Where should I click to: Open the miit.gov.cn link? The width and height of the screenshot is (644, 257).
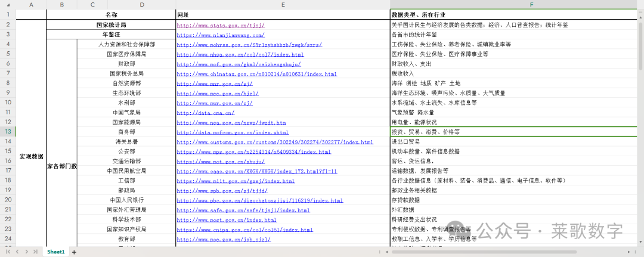(x=236, y=181)
